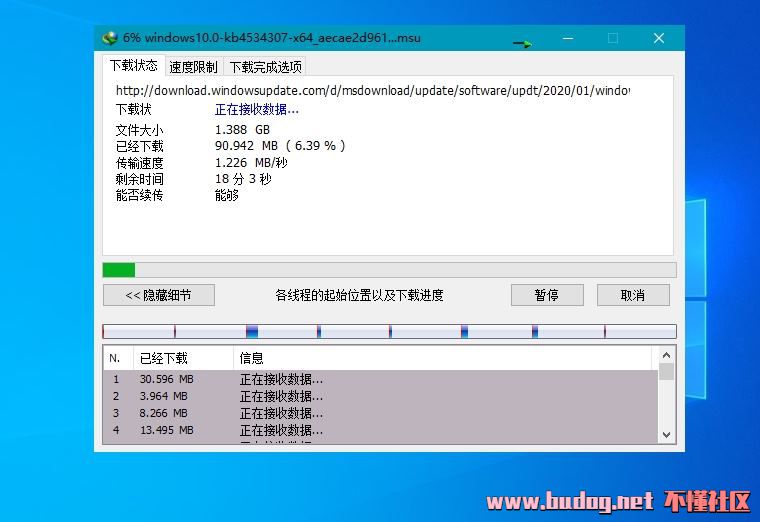Pause the download with 暂停 button
760x522 pixels.
click(546, 295)
